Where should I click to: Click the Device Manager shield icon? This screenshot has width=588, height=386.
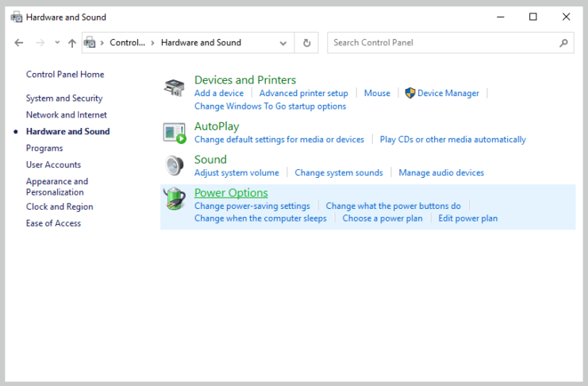point(410,93)
